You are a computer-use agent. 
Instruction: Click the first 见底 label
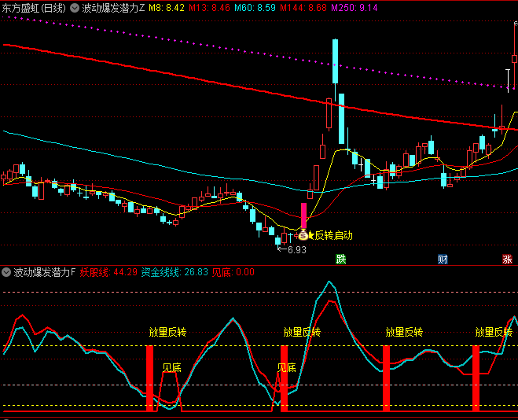172,368
